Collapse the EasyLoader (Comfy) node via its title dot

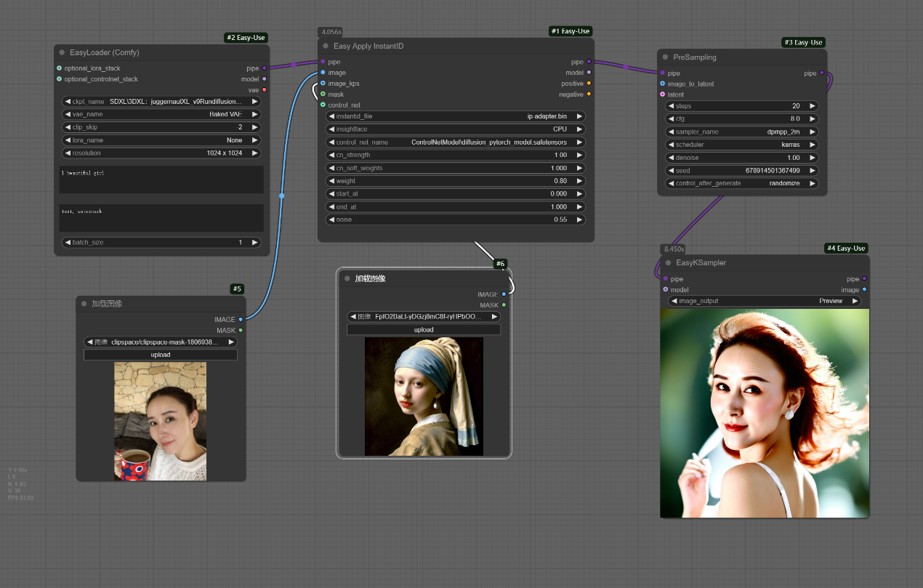coord(62,53)
